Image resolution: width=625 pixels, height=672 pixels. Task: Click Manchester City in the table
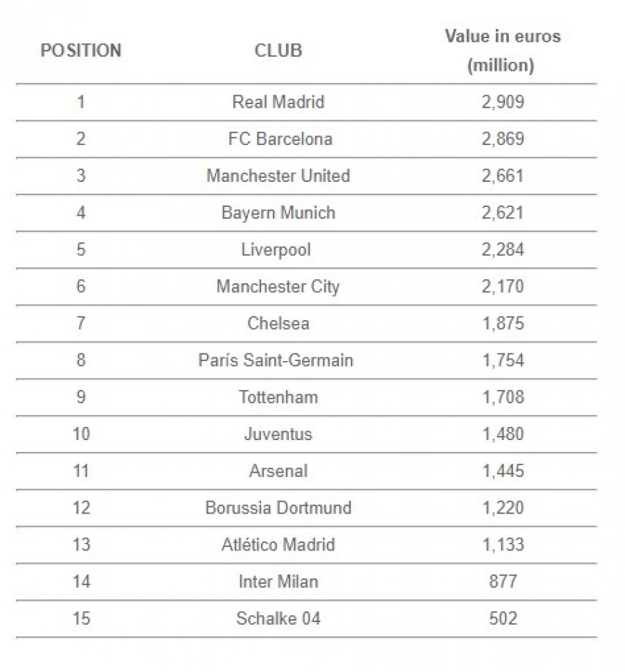pyautogui.click(x=278, y=287)
